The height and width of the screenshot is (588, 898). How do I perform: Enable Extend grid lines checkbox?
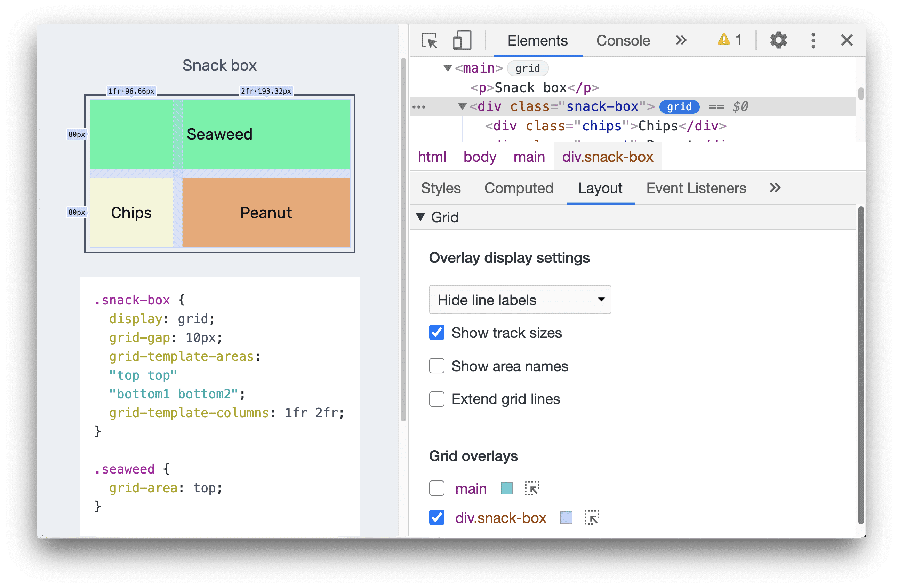(x=435, y=398)
